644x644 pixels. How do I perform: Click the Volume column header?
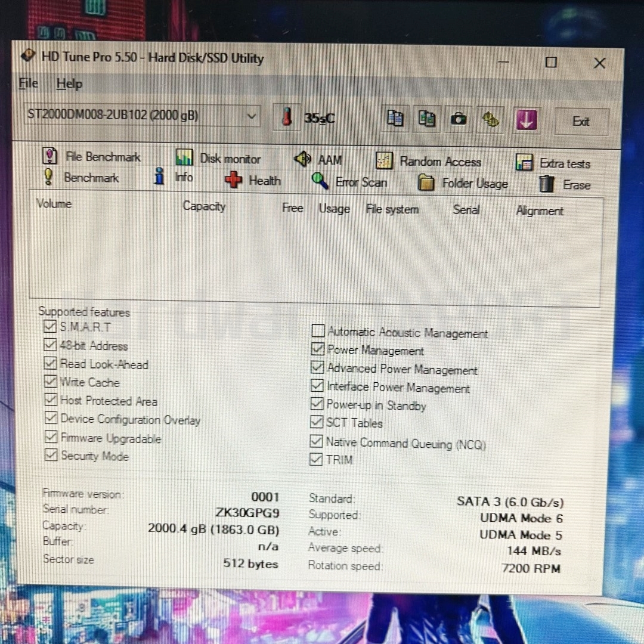[54, 203]
